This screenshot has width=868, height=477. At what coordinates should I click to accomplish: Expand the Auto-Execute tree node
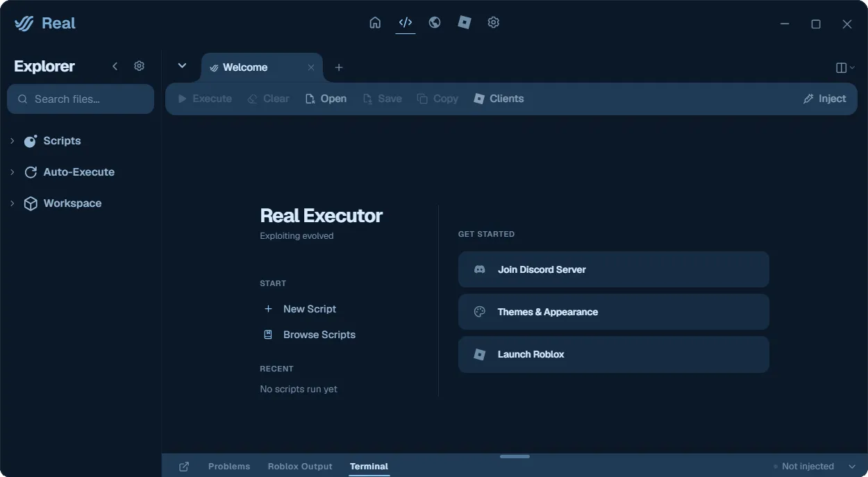[12, 172]
